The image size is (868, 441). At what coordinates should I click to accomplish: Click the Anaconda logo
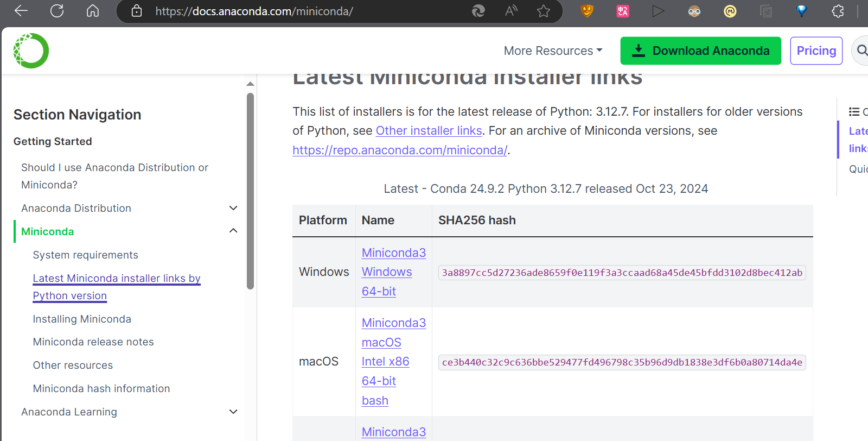click(31, 51)
